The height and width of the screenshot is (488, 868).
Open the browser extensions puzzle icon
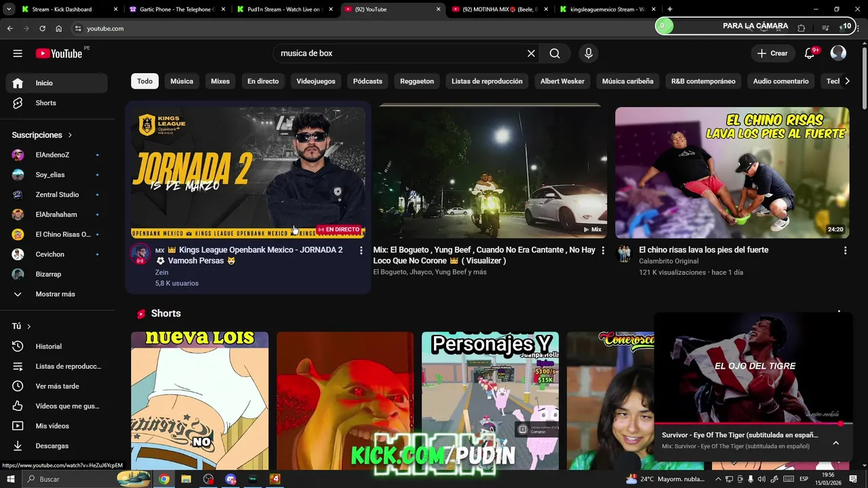click(802, 28)
